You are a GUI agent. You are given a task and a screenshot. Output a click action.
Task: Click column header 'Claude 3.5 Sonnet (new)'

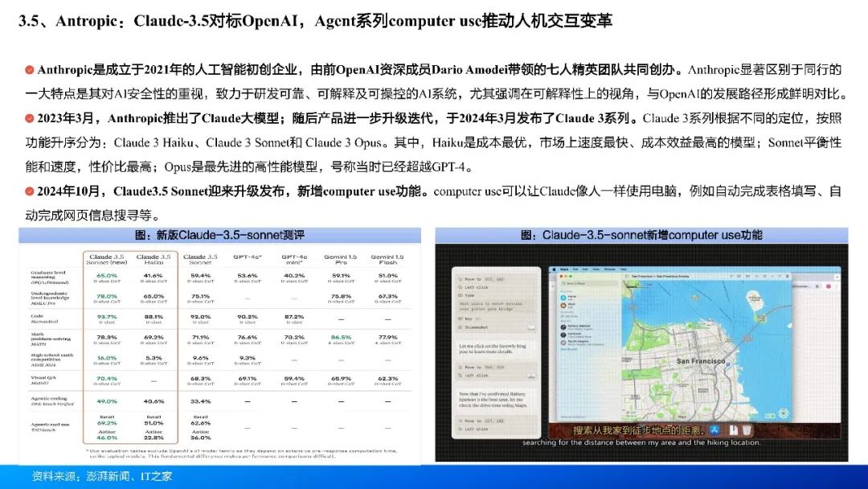coord(107,259)
